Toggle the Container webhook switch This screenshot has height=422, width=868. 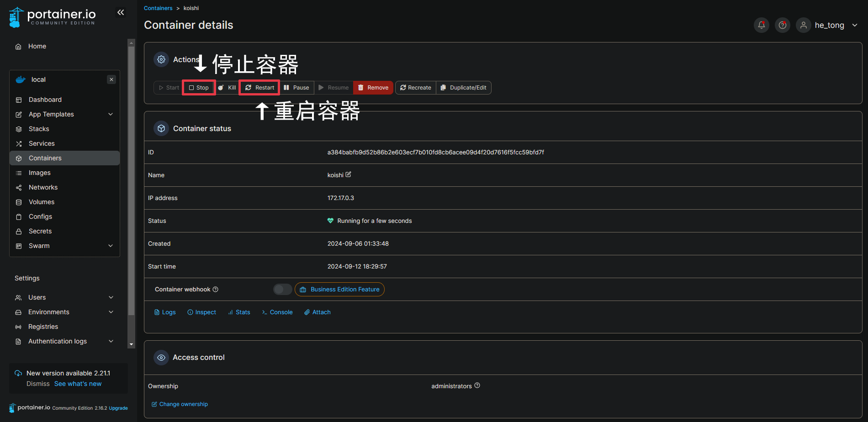(282, 289)
